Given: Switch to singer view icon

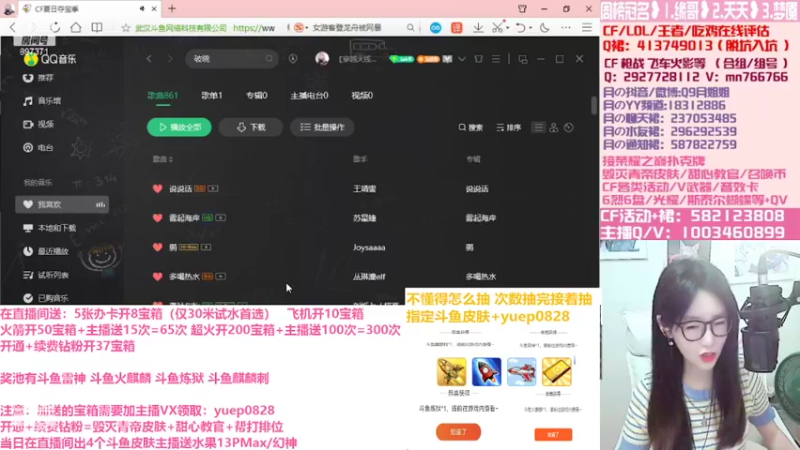Looking at the screenshot, I should tap(554, 128).
